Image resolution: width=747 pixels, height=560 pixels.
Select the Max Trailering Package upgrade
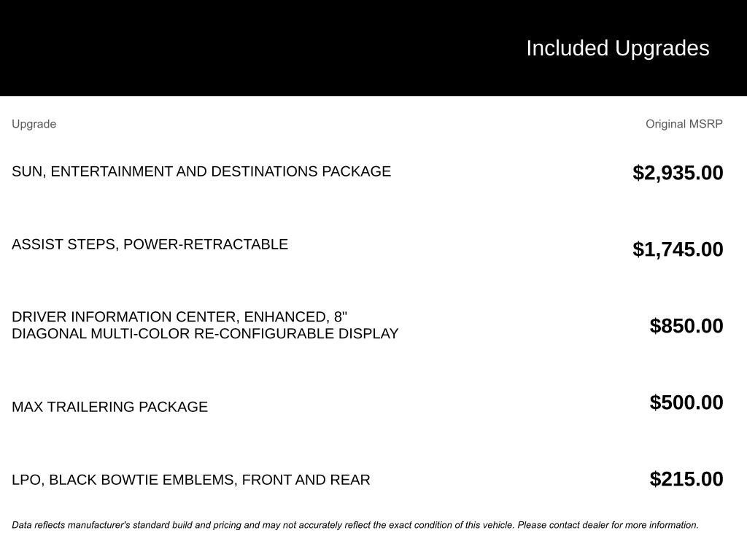pyautogui.click(x=109, y=407)
